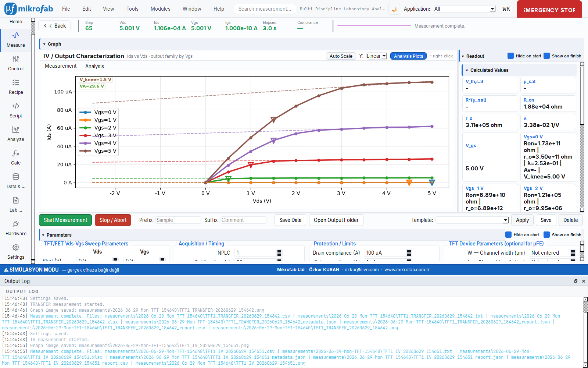Toggle Vgs=4 V legend series
The width and height of the screenshot is (588, 368).
tap(98, 143)
